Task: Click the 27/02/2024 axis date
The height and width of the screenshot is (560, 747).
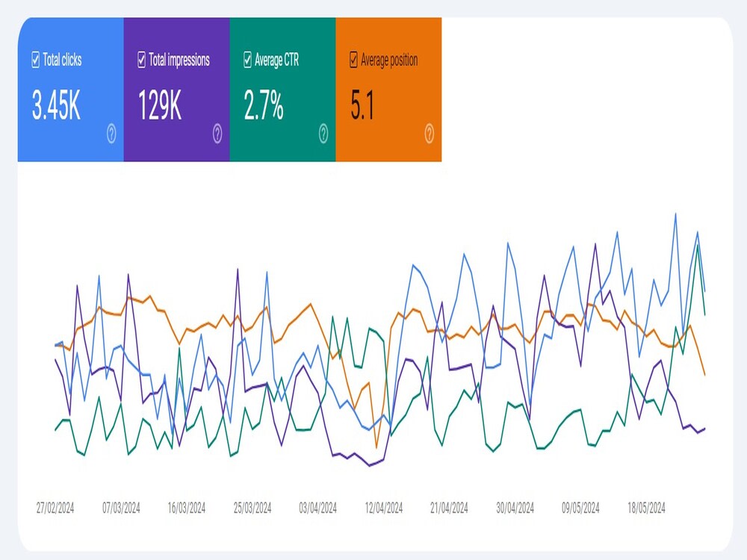Action: pos(55,508)
